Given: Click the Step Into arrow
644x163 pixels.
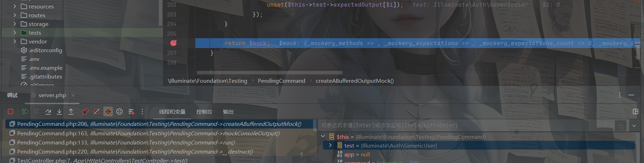Looking at the screenshot, I should click(x=59, y=111).
